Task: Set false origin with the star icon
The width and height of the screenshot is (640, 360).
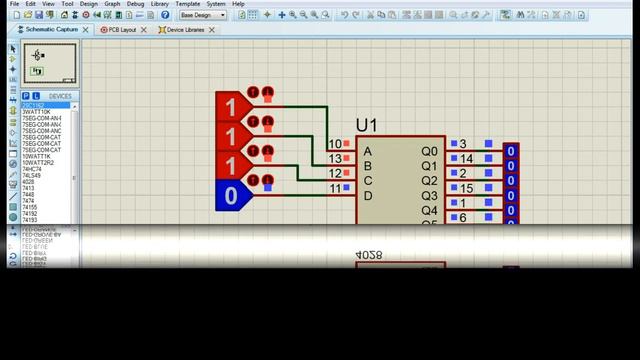Action: [x=267, y=15]
